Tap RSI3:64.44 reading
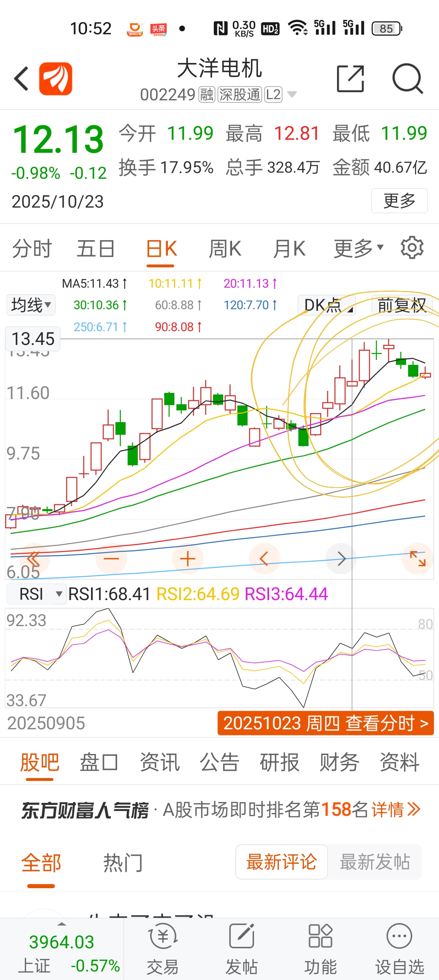Image resolution: width=439 pixels, height=980 pixels. 286,594
